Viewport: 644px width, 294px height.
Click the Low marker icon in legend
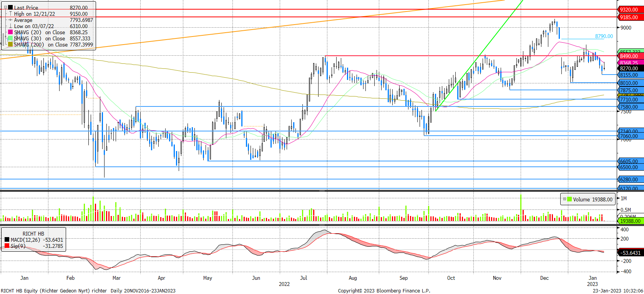click(10, 26)
